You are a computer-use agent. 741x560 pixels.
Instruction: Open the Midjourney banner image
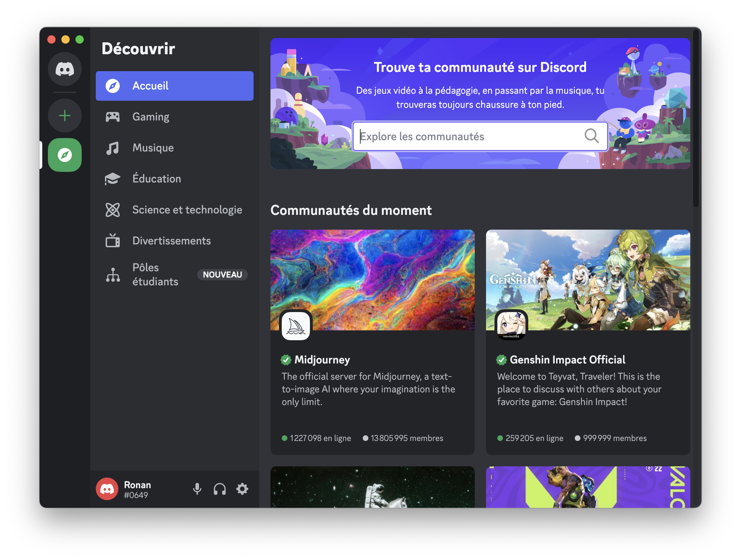click(x=373, y=280)
